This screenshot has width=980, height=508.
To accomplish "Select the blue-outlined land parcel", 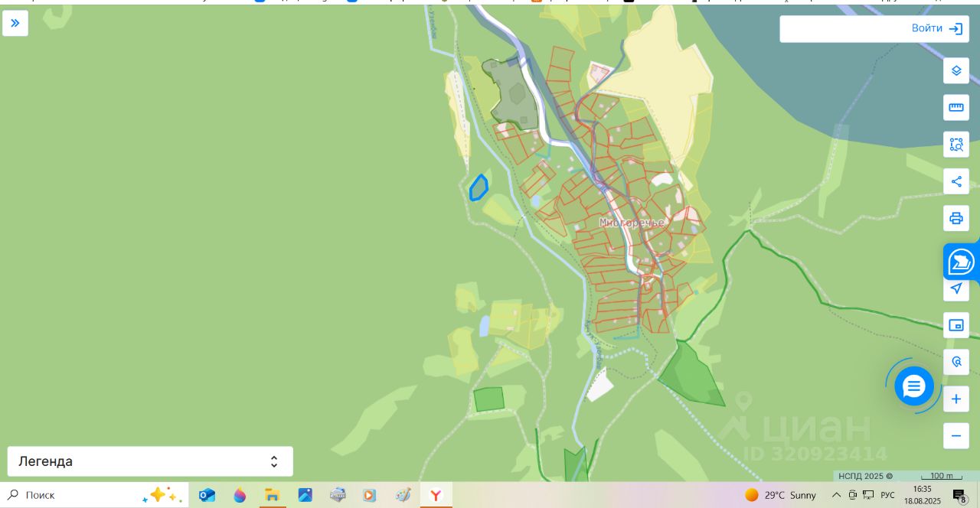I will click(x=479, y=188).
